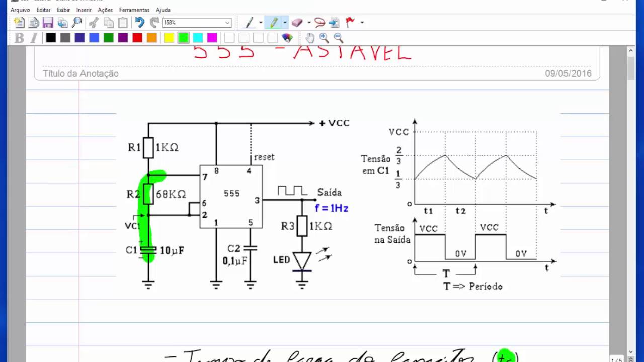Click the Título da Anotação title field
The width and height of the screenshot is (644, 362).
point(80,74)
